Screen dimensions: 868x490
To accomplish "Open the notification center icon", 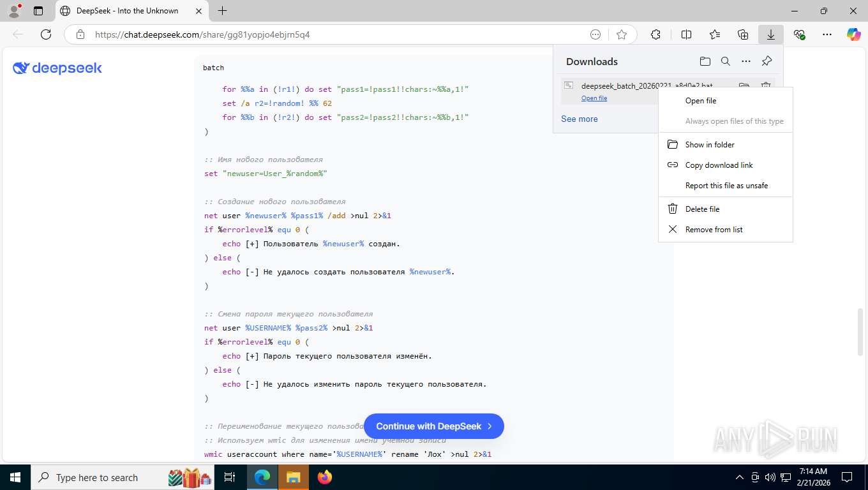I will pyautogui.click(x=847, y=477).
